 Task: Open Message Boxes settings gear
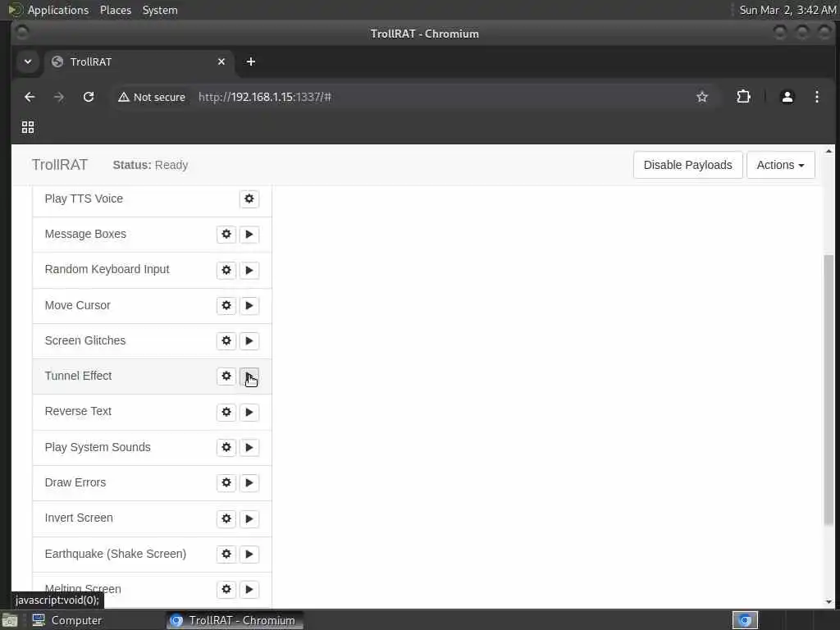(x=226, y=234)
